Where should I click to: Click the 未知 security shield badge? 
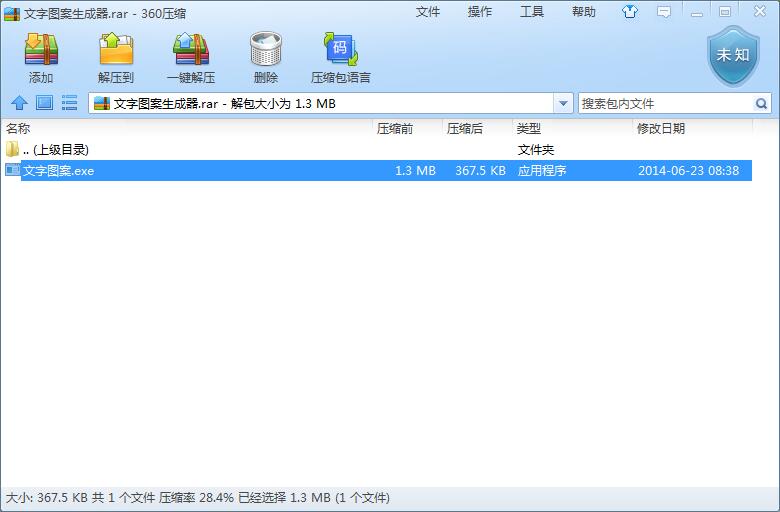(733, 56)
